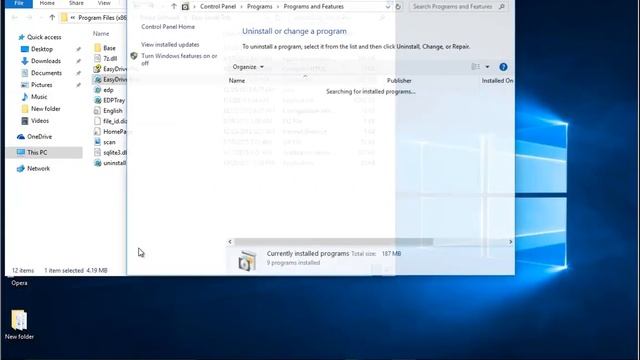The image size is (640, 360).
Task: Open Downloads folder in sidebar
Action: [x=46, y=61]
